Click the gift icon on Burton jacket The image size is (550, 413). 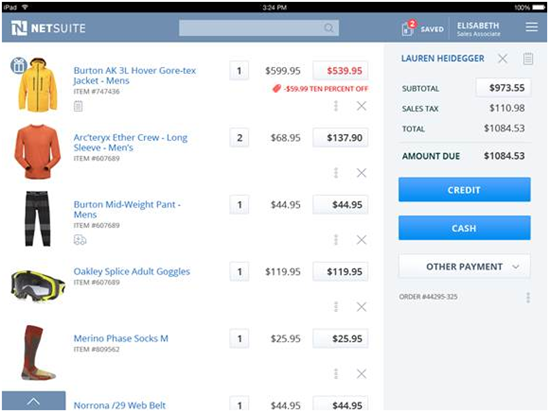click(x=18, y=65)
